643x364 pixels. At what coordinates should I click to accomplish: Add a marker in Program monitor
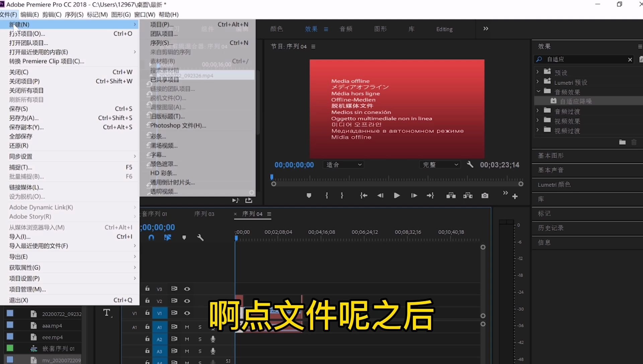point(309,196)
